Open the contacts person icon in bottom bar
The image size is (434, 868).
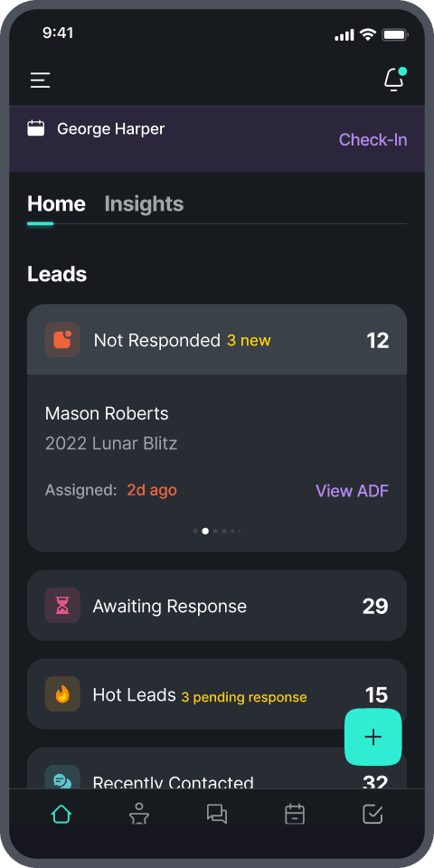coord(139,815)
